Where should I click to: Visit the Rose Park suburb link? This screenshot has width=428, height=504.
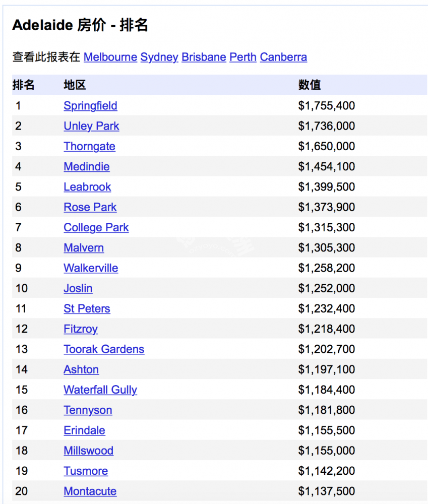90,207
